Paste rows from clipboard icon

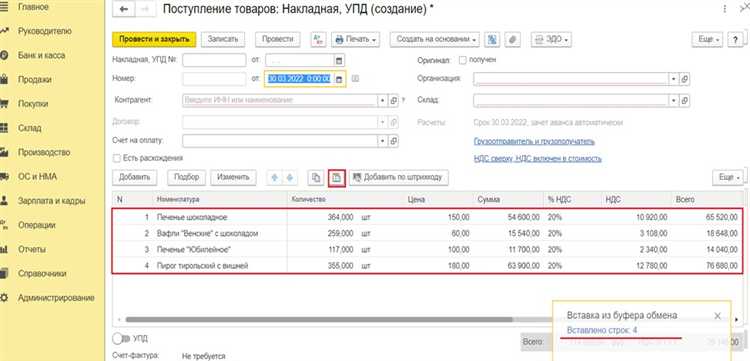tap(337, 177)
